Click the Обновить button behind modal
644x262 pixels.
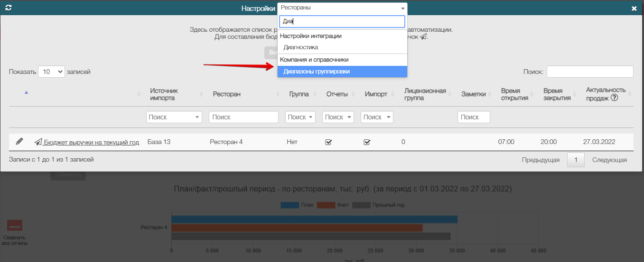68,174
